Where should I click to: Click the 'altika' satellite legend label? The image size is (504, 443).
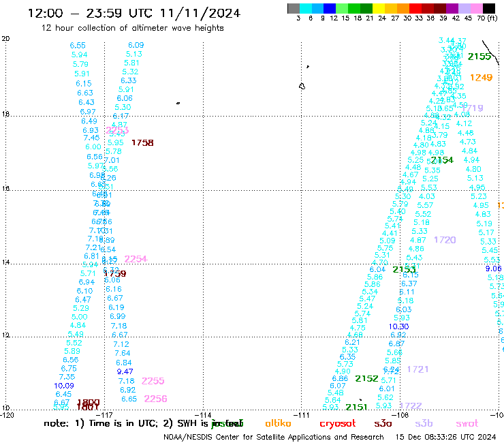(278, 423)
